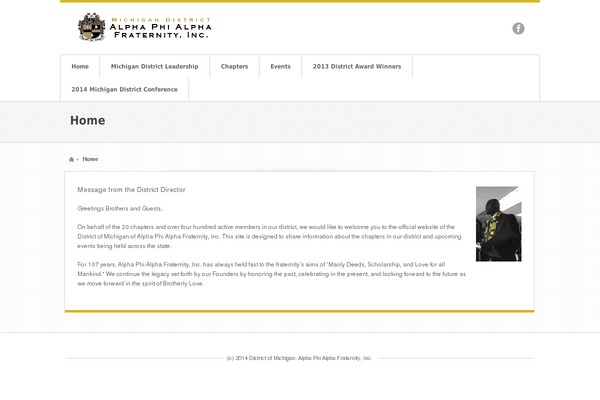Open Michigan District Leadership menu
This screenshot has width=600, height=400.
(x=155, y=66)
